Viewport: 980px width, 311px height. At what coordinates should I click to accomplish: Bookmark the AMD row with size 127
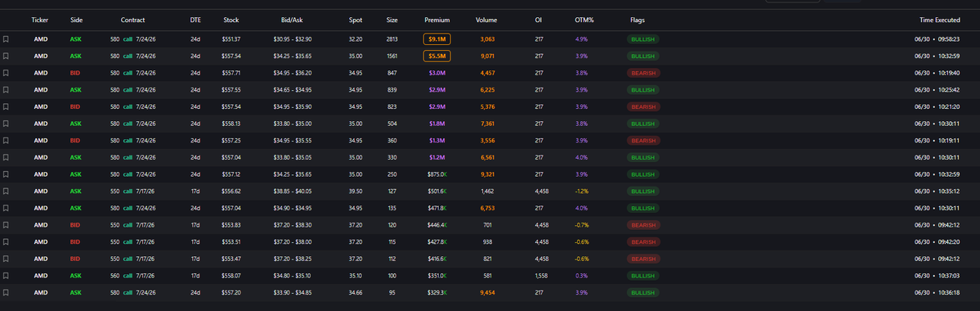[5, 191]
